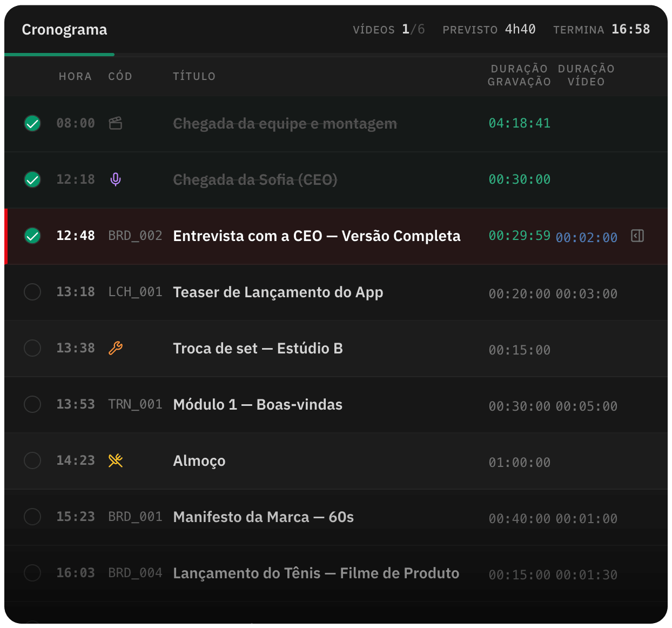The image size is (672, 628).
Task: Select the title Módulo 1 — Boas-vindas
Action: tap(258, 405)
